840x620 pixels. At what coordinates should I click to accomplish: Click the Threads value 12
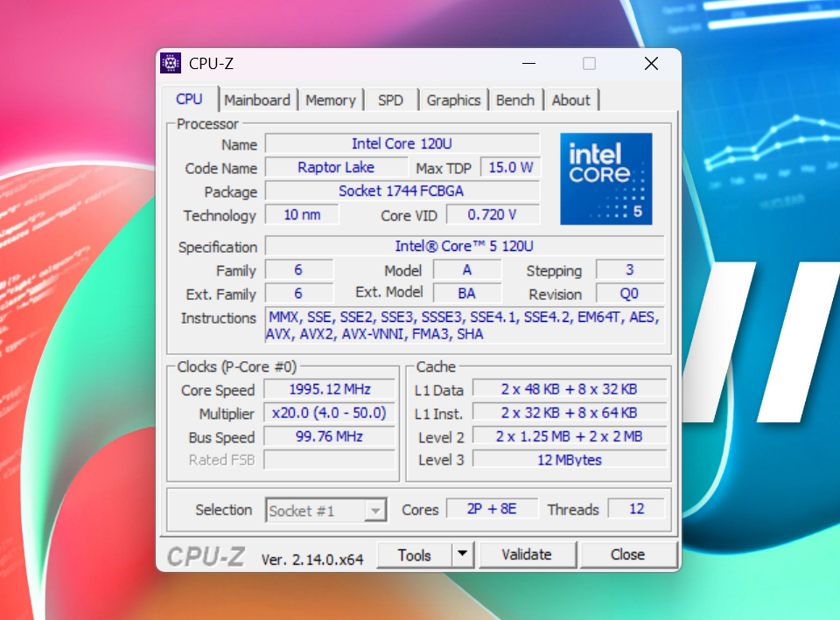point(636,509)
